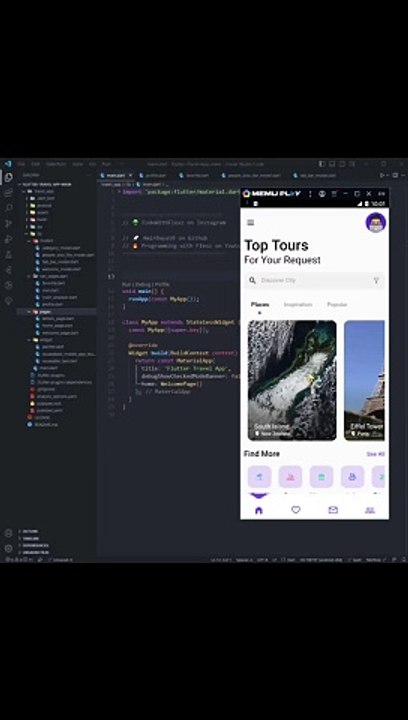Open the Accounts icon in activity bar

point(8,533)
